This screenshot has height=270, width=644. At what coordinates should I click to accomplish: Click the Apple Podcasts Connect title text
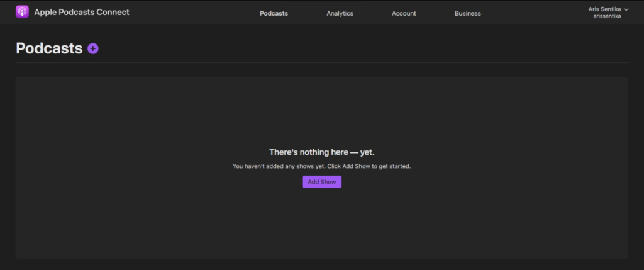(x=82, y=12)
